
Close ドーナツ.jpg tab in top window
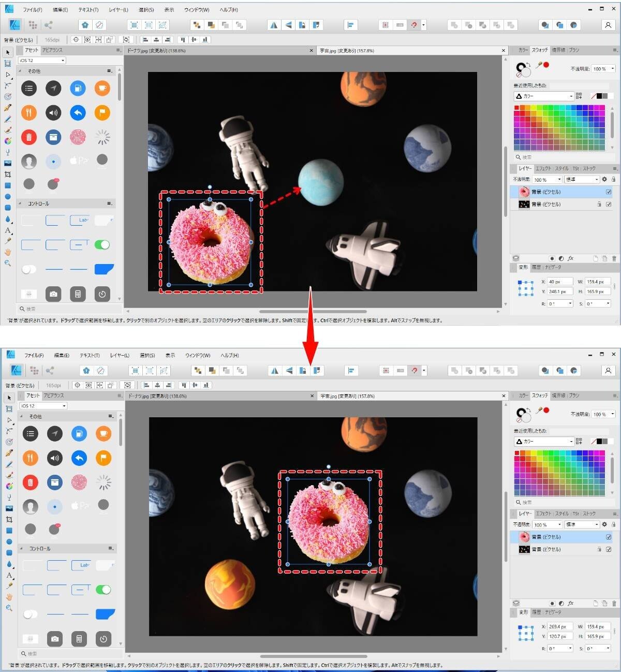point(311,51)
